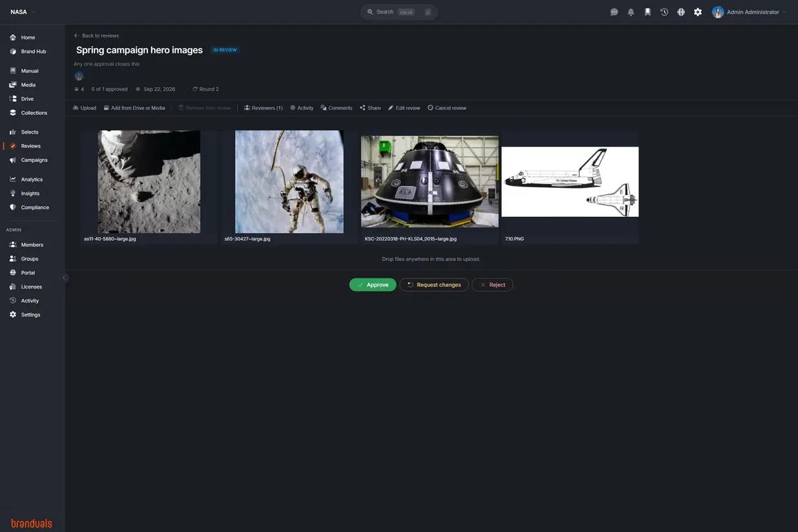798x532 pixels.
Task: Click Cancel review
Action: pyautogui.click(x=447, y=108)
